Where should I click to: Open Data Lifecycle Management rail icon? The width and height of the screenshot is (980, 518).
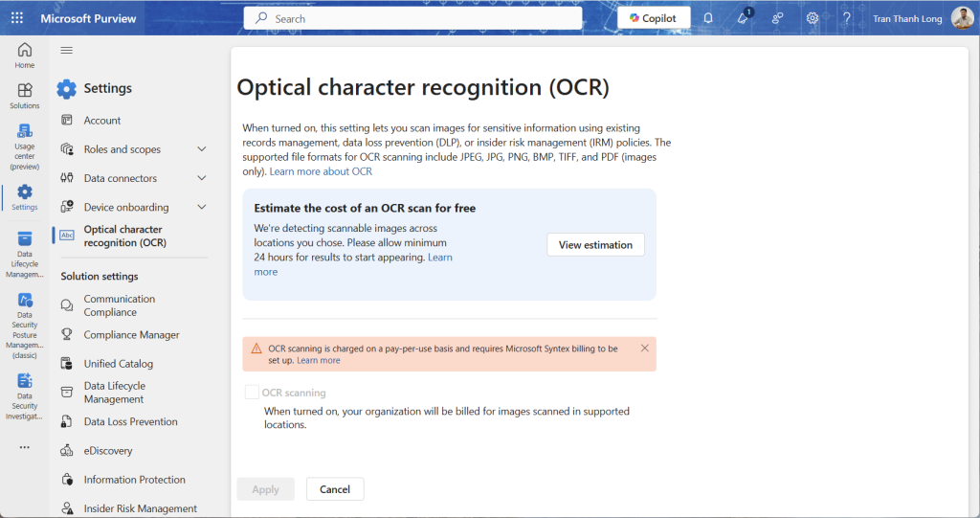[x=25, y=254]
